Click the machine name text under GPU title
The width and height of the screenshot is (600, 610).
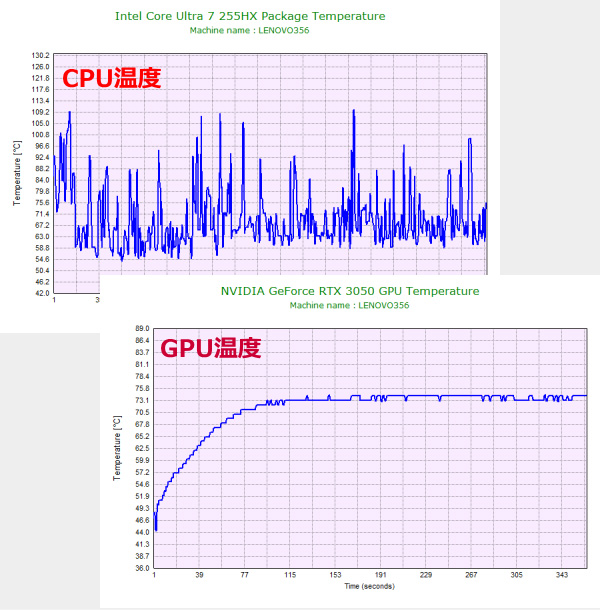350,305
